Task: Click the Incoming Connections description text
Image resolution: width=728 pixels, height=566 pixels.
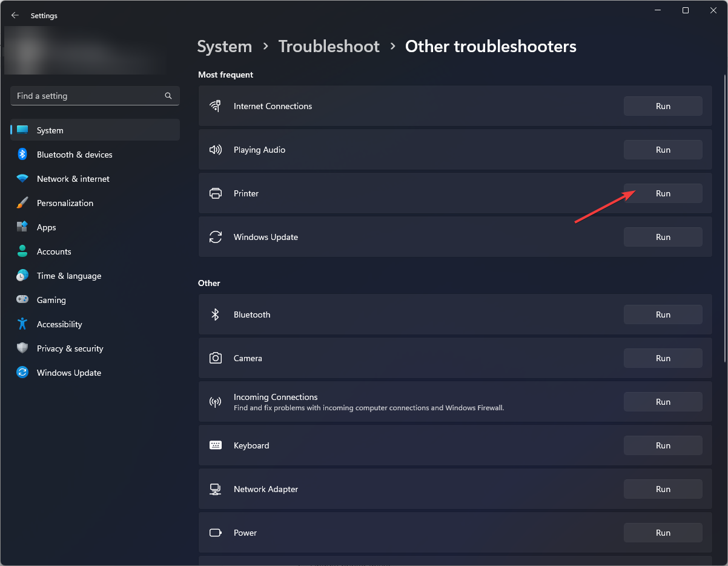Action: [369, 408]
